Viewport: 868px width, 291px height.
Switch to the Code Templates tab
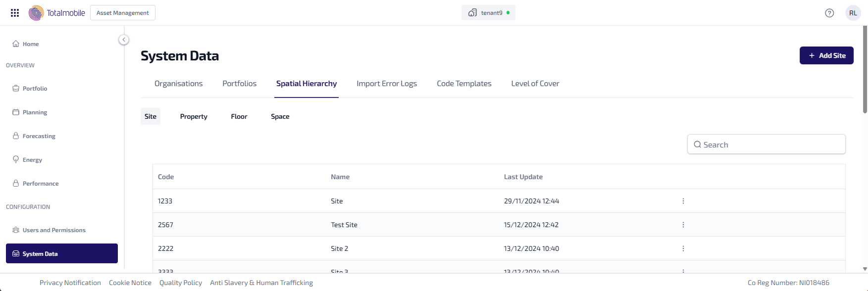[x=464, y=84]
